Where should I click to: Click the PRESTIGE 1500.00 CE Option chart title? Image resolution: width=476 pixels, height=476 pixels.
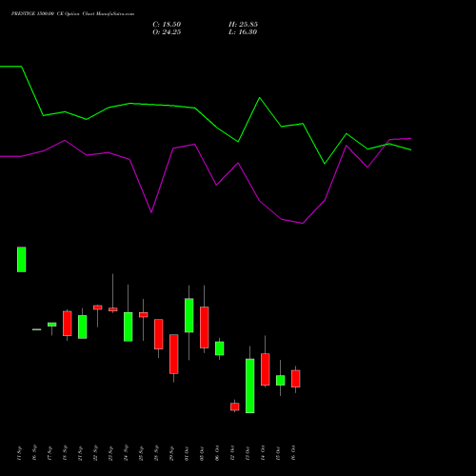click(x=72, y=14)
